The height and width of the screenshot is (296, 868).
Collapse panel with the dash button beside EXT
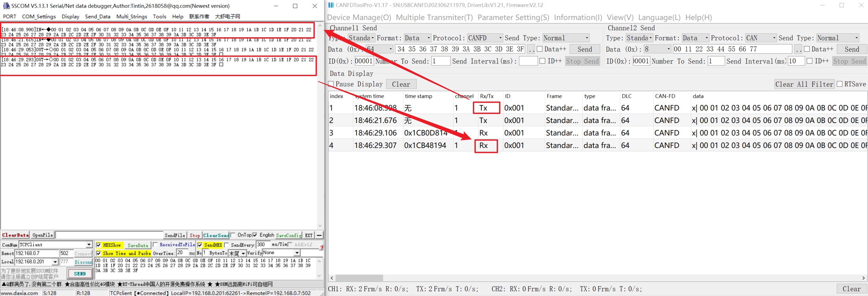319,235
